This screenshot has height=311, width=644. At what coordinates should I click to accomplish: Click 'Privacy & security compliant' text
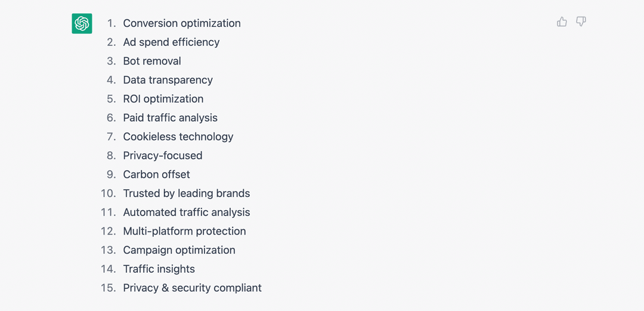point(192,288)
